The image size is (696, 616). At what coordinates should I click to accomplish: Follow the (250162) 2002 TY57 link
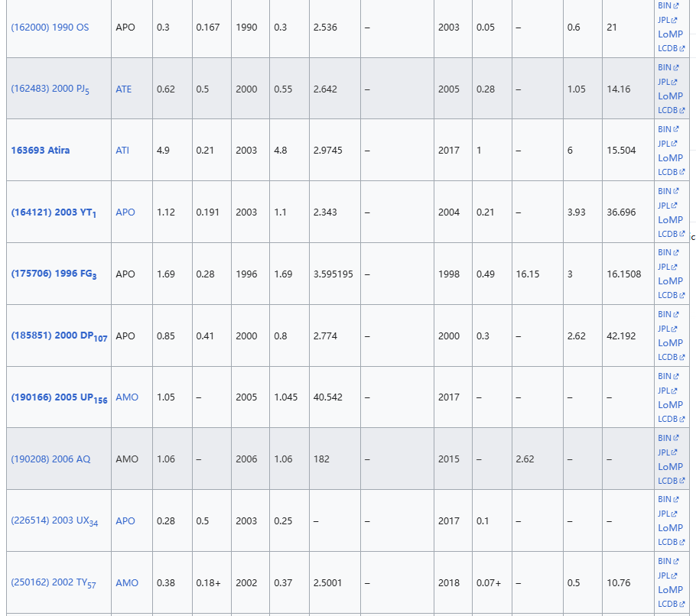click(54, 583)
